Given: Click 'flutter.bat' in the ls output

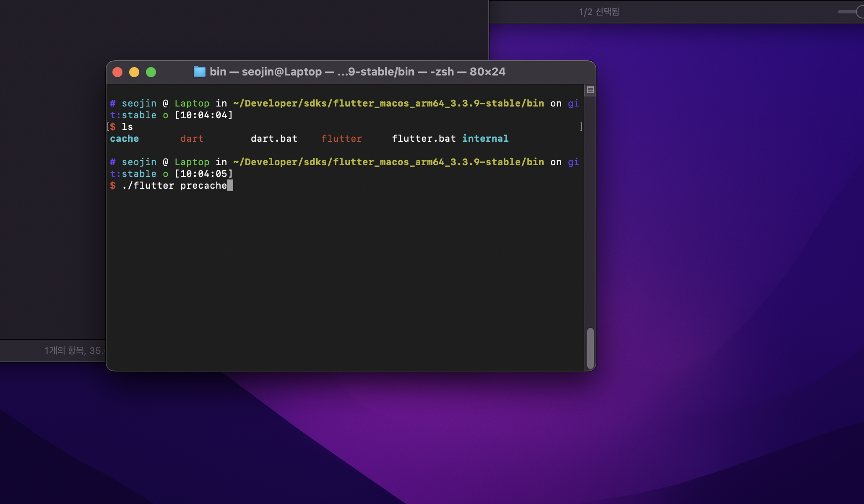Looking at the screenshot, I should (424, 139).
